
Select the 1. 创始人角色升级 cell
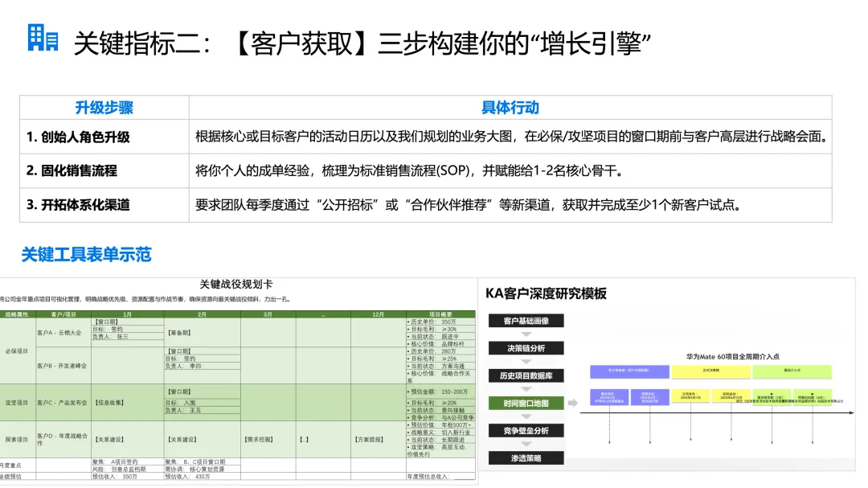coord(104,137)
